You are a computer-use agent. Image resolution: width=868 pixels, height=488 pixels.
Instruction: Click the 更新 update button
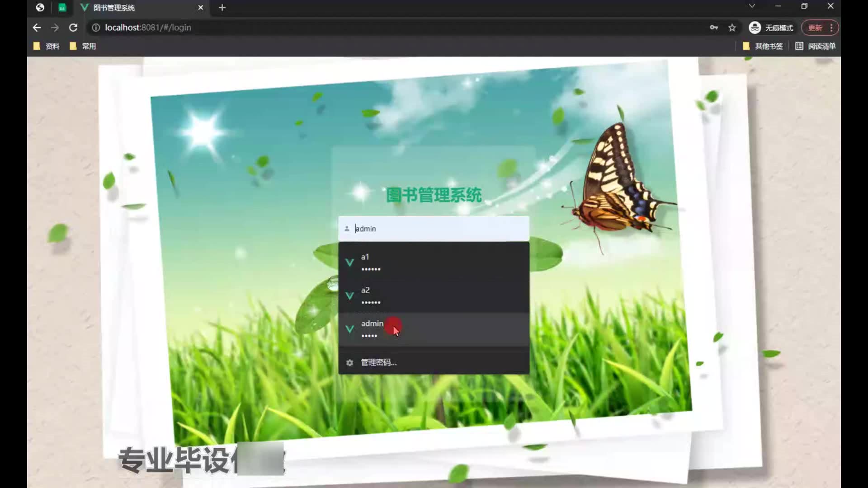[816, 28]
